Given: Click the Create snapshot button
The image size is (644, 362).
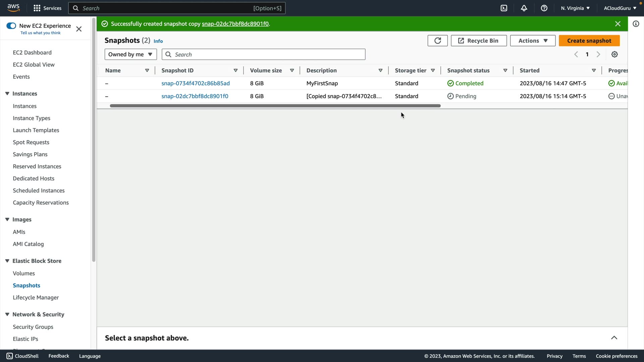Looking at the screenshot, I should (589, 41).
